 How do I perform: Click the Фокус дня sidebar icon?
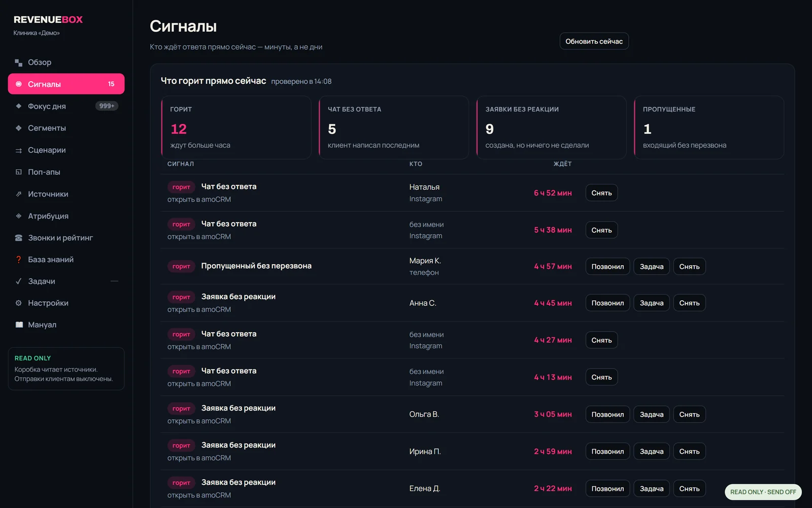pos(19,106)
